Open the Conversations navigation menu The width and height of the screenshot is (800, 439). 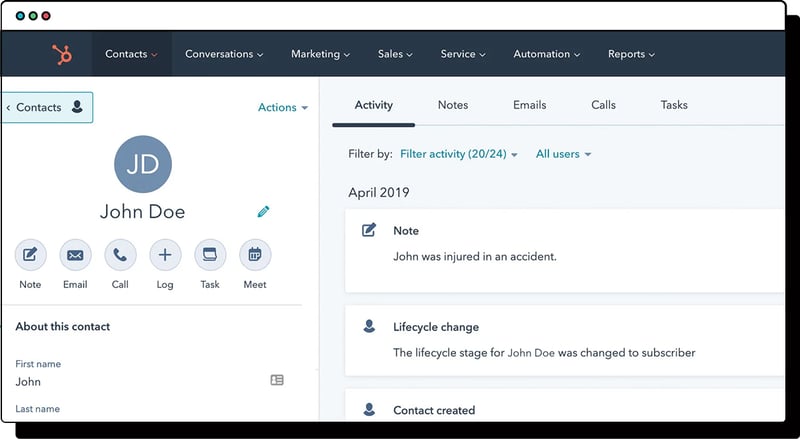point(224,54)
